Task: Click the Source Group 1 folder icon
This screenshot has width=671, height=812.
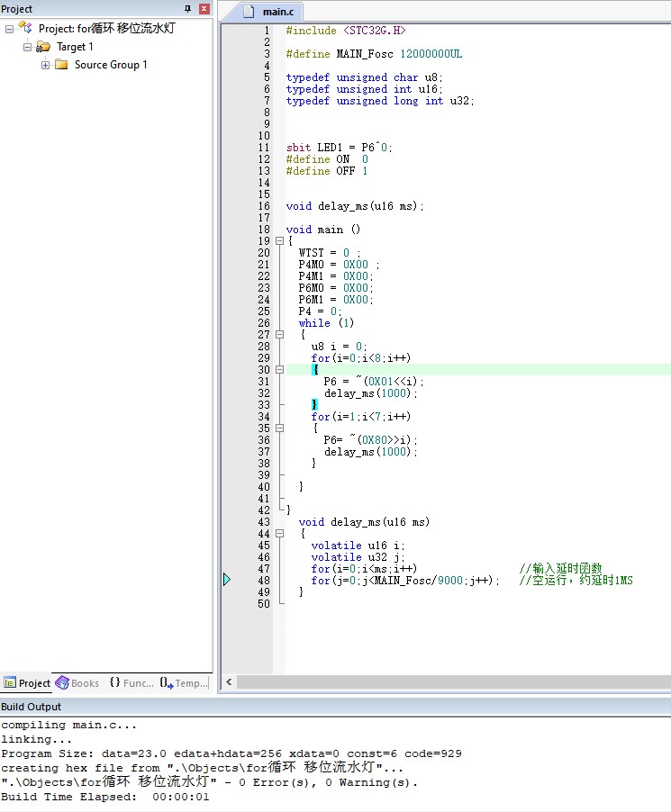Action: click(61, 65)
